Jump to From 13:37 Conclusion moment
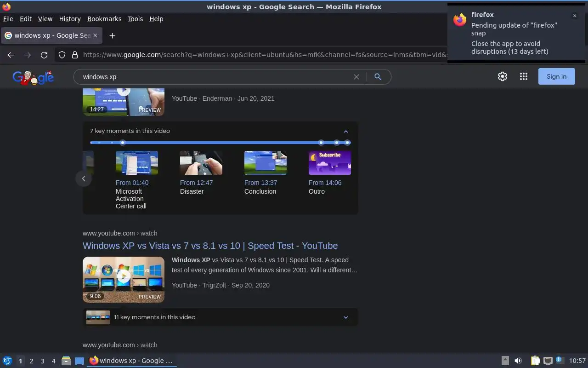Screen dimensions: 588x368 pos(260,183)
